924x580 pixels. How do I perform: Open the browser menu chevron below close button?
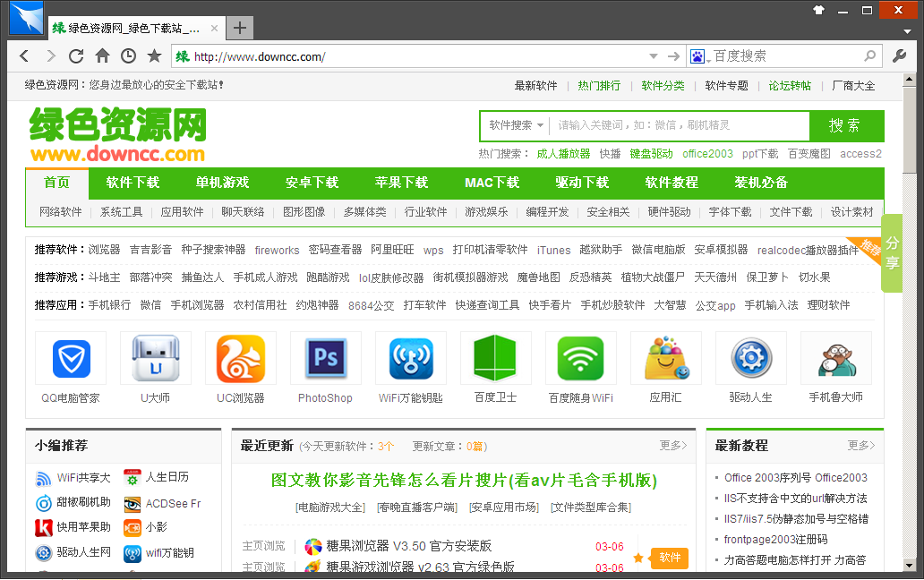(x=908, y=31)
